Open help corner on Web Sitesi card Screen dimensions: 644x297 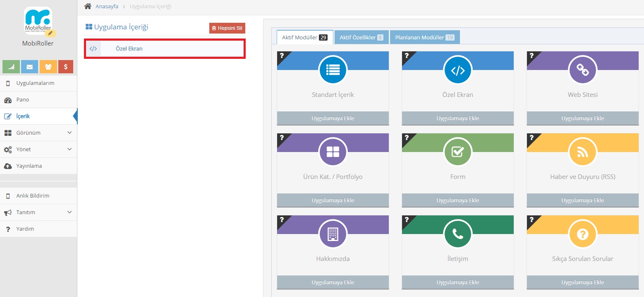pyautogui.click(x=531, y=56)
